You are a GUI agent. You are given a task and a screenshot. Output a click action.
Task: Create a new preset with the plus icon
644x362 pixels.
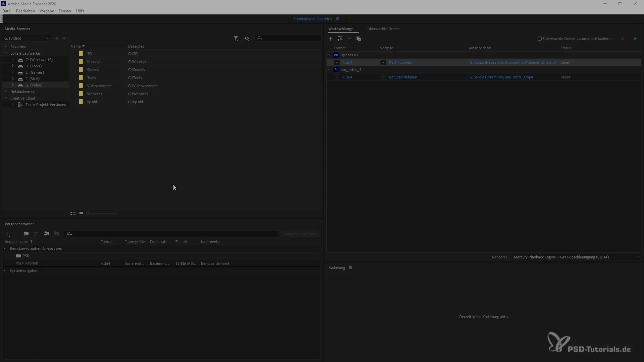[7, 234]
